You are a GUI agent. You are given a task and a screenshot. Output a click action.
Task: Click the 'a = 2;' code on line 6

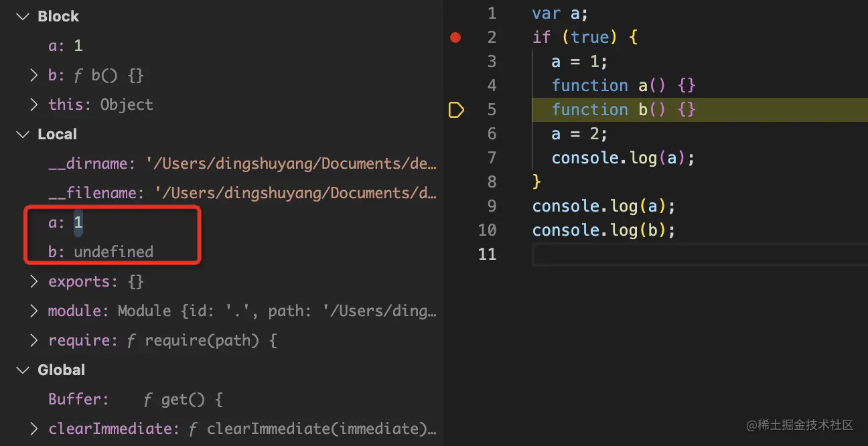coord(579,134)
